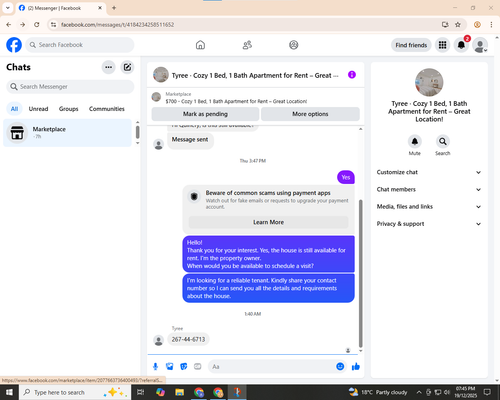Open the notifications bell icon
The height and width of the screenshot is (400, 500).
461,45
